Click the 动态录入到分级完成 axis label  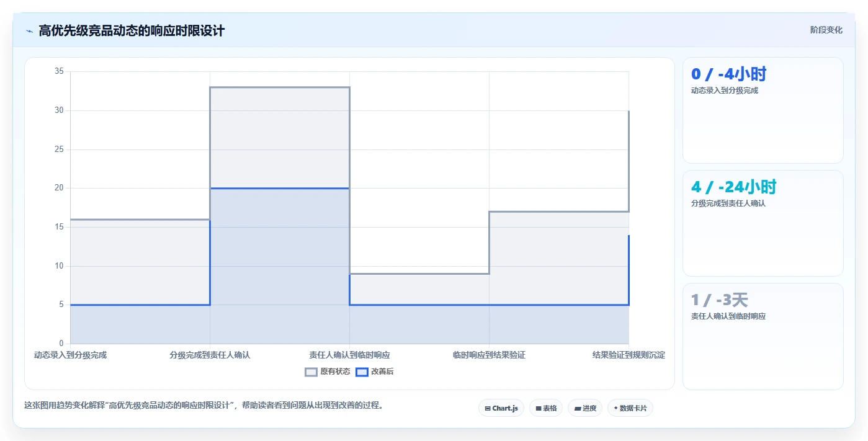70,355
